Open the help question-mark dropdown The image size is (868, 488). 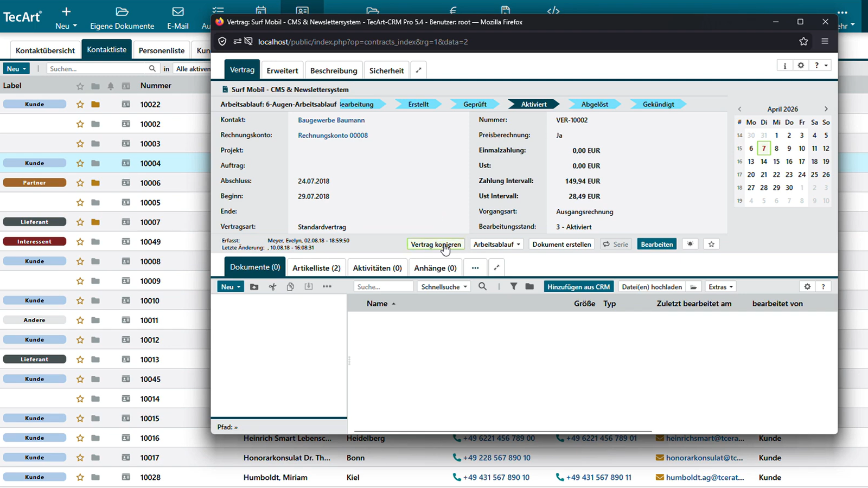[820, 66]
